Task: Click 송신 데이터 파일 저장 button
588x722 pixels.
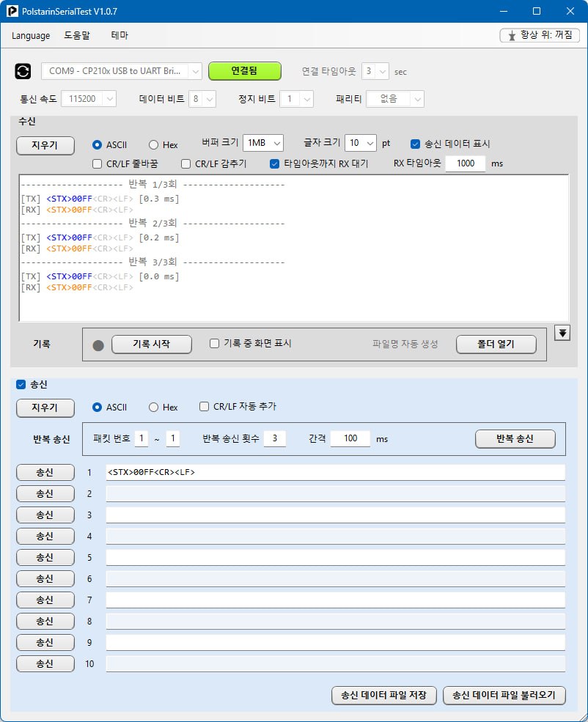Action: 384,696
